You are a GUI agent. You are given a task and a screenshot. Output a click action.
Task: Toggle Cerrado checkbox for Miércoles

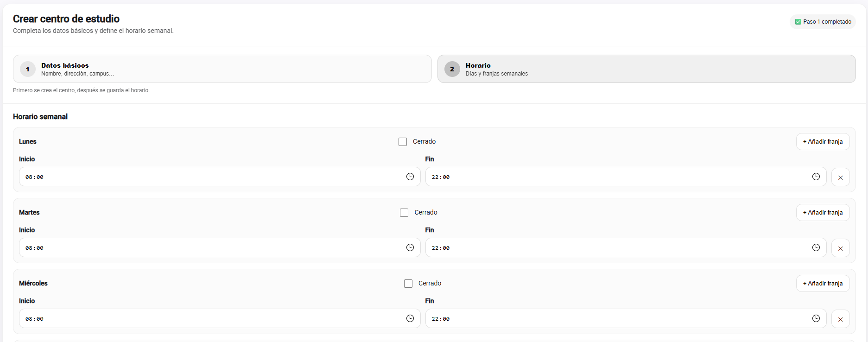click(x=408, y=284)
